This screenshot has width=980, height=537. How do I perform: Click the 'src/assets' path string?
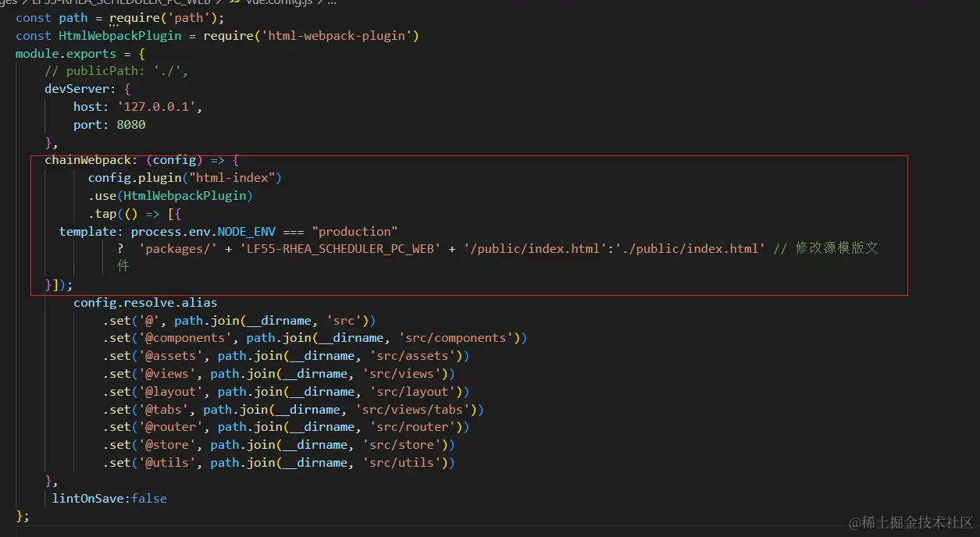point(413,356)
